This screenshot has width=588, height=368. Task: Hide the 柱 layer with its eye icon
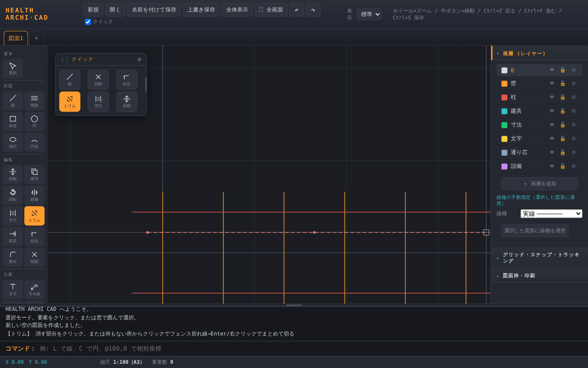pos(552,97)
